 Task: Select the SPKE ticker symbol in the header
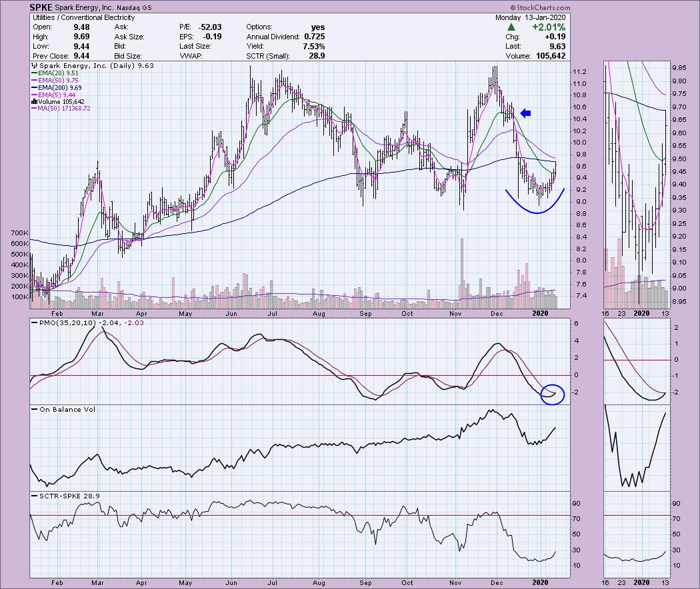[x=41, y=7]
